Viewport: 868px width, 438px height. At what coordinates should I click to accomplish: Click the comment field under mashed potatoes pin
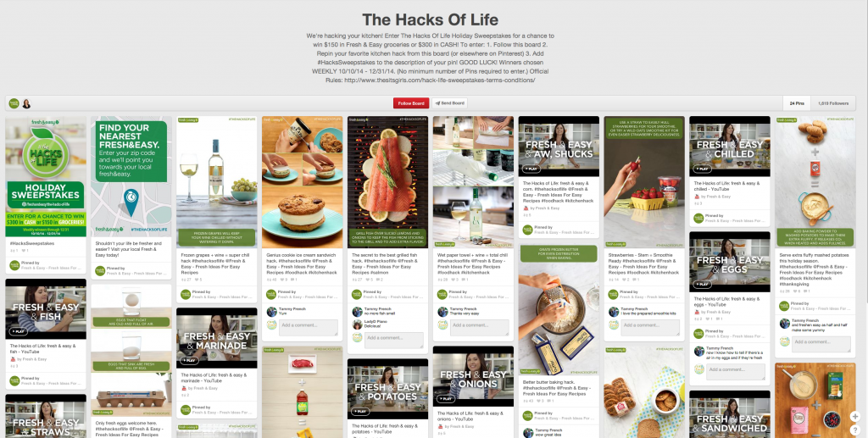821,344
